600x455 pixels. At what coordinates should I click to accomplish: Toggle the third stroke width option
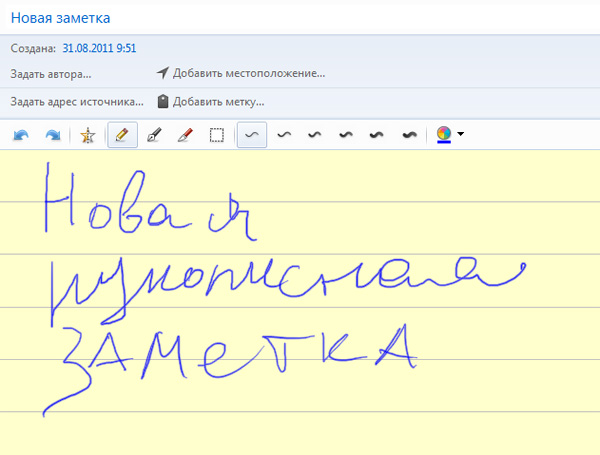click(x=315, y=135)
